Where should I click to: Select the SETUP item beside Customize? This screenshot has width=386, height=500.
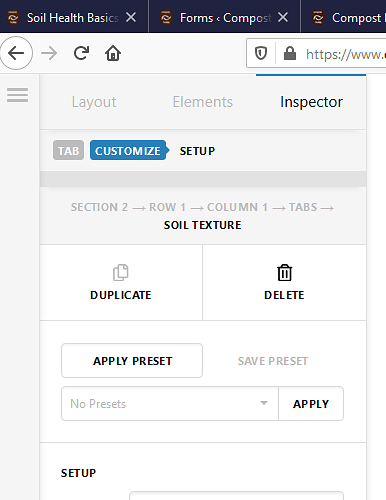197,151
